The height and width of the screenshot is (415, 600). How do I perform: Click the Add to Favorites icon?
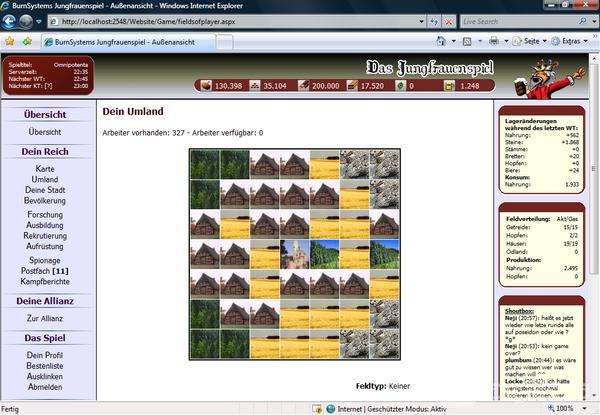27,41
